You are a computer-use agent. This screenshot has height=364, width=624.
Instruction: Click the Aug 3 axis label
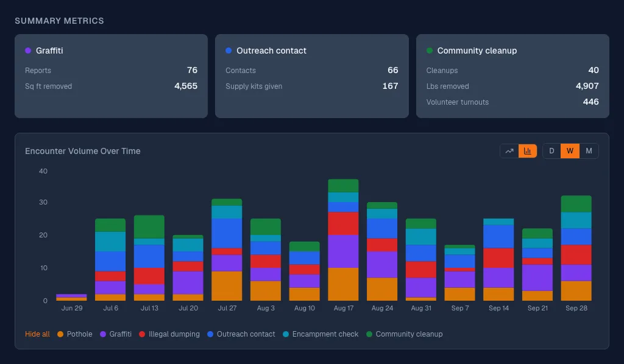266,308
